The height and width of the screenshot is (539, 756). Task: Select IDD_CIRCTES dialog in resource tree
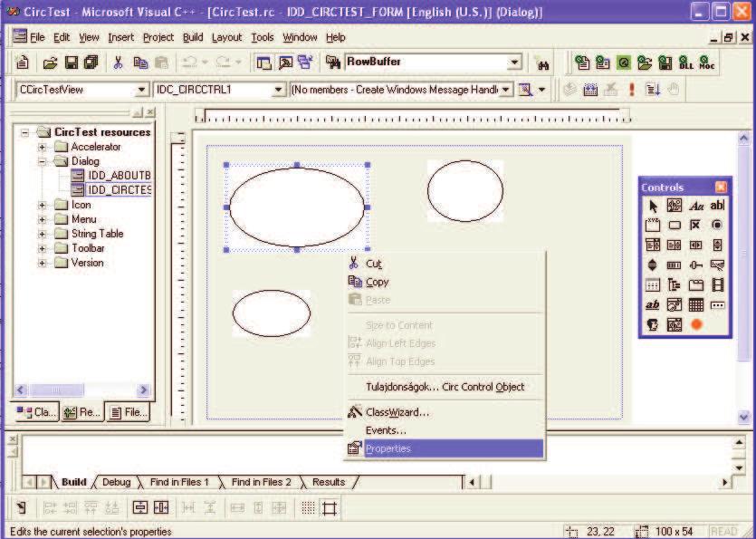click(x=111, y=190)
